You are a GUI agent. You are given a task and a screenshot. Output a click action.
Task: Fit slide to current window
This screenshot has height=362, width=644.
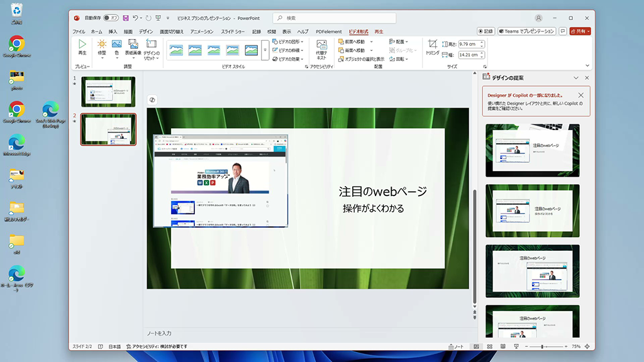(x=587, y=346)
